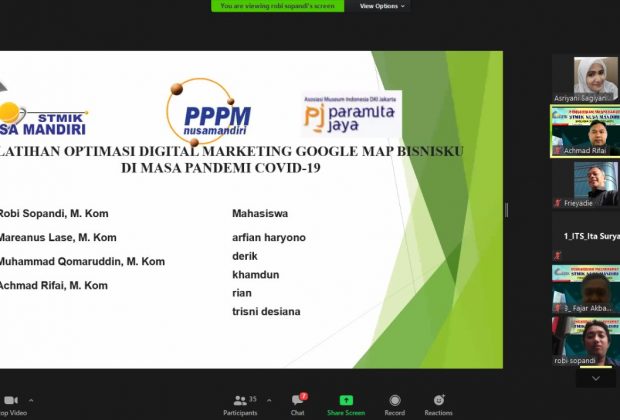Screen dimensions: 620x420
Task: Click the Stop Video camera icon
Action: [x=10, y=400]
